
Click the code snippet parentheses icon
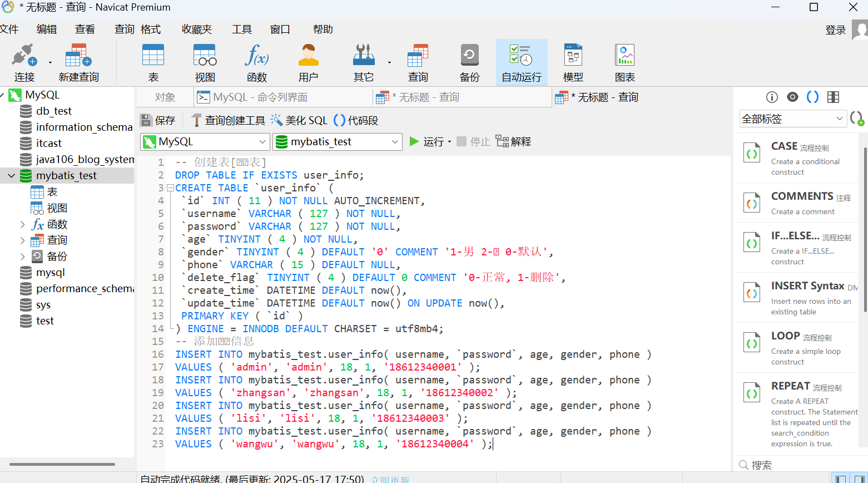[812, 97]
